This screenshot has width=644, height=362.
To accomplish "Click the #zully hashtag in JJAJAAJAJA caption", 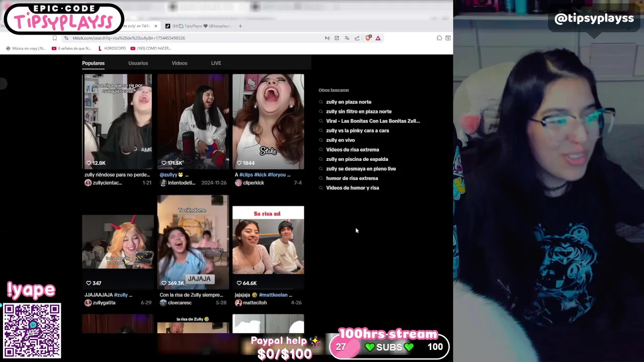I will coord(121,295).
